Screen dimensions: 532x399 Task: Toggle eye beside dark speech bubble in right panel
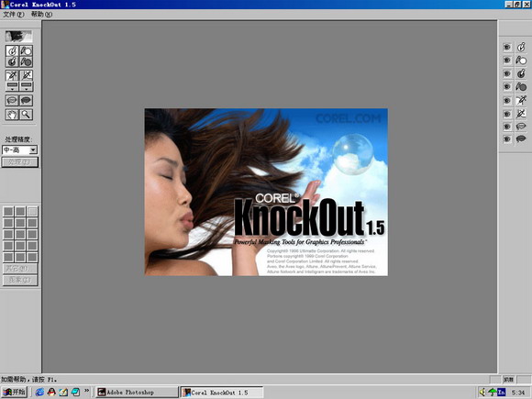click(x=507, y=139)
